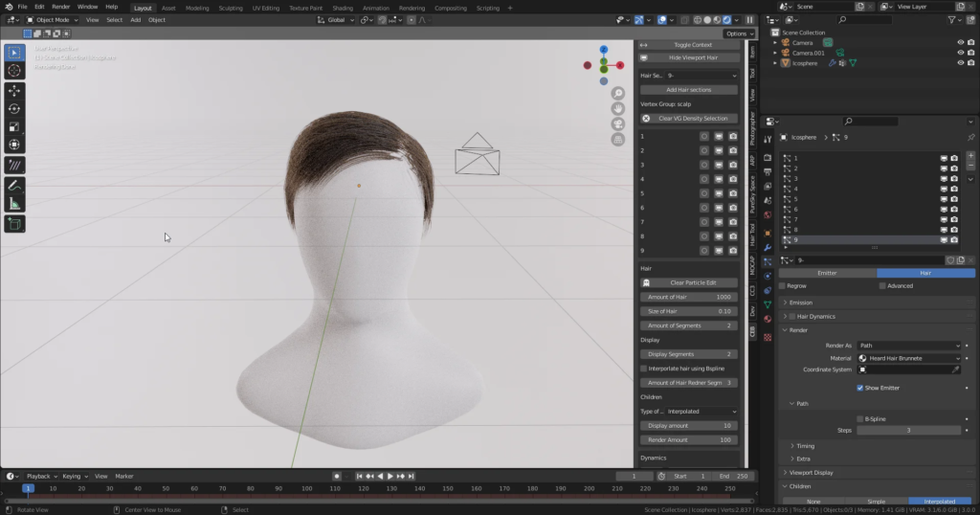Hide the Icosphere in the outliner

pyautogui.click(x=960, y=63)
